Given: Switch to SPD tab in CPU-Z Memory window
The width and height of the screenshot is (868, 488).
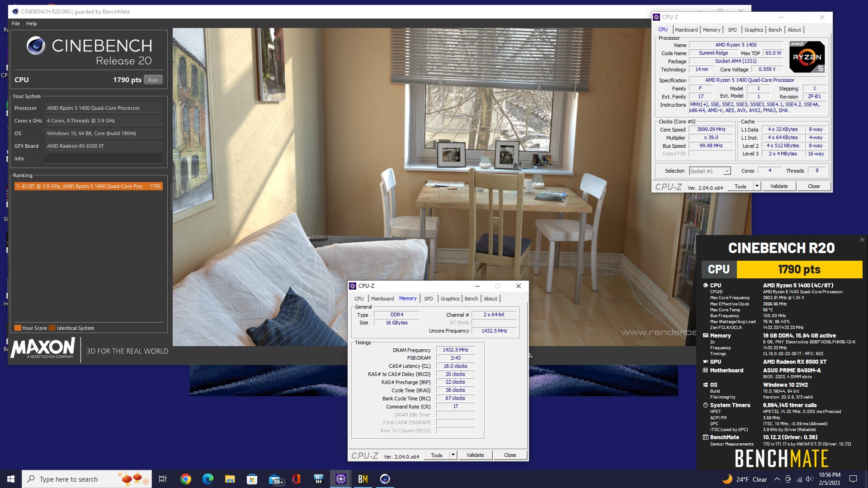Looking at the screenshot, I should pos(429,299).
